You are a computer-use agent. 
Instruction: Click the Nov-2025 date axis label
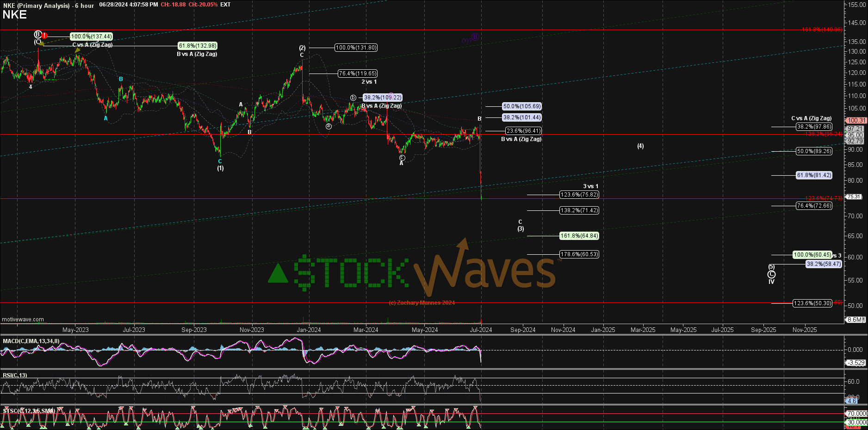[805, 330]
